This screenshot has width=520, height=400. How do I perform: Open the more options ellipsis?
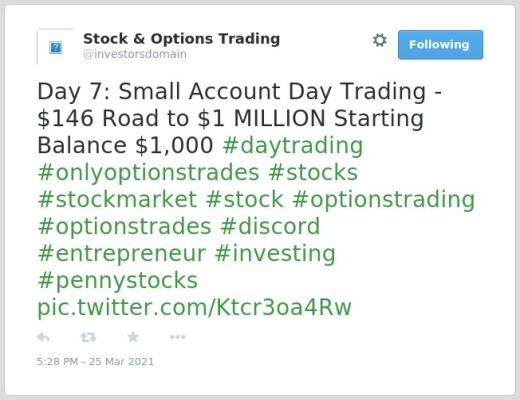[177, 337]
